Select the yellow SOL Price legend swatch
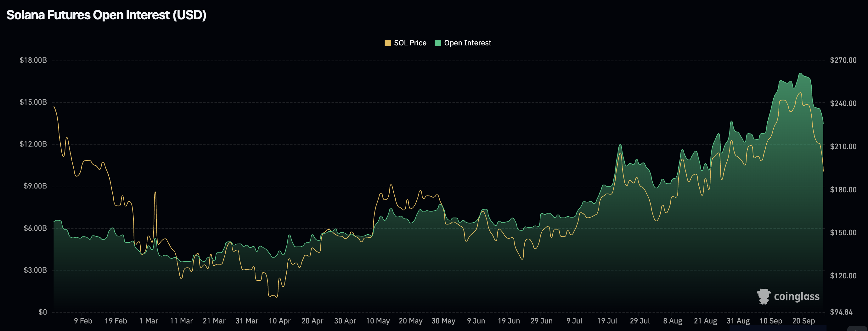 click(x=388, y=43)
